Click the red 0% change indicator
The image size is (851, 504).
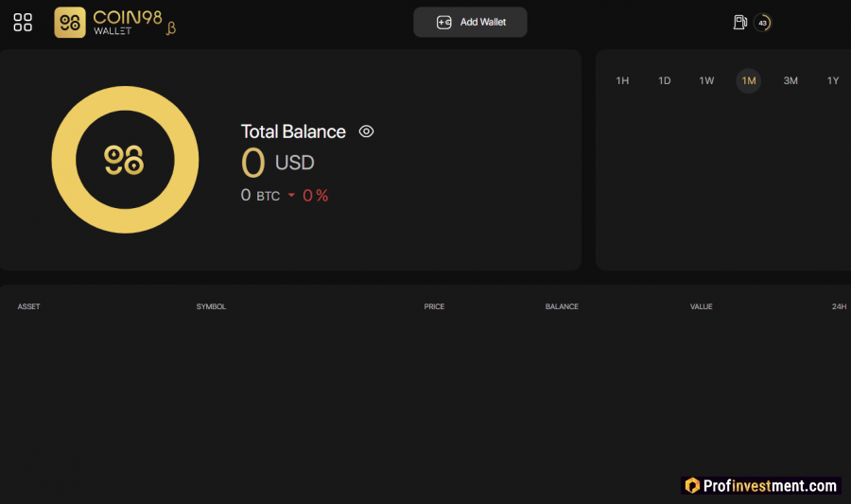pyautogui.click(x=308, y=196)
